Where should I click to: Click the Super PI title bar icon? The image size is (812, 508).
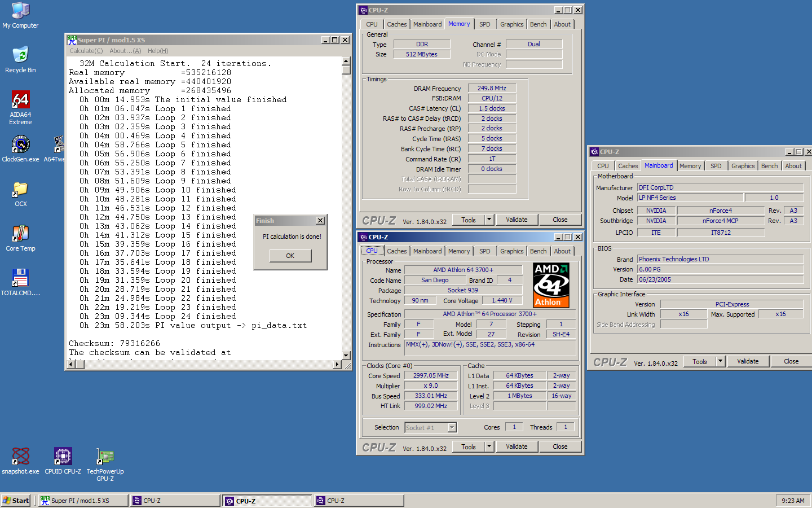[72, 40]
